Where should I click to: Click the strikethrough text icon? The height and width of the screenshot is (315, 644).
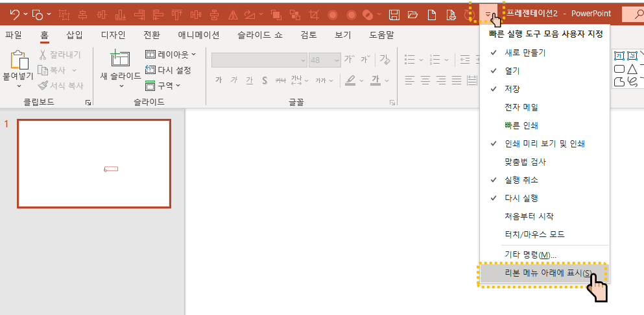click(280, 80)
